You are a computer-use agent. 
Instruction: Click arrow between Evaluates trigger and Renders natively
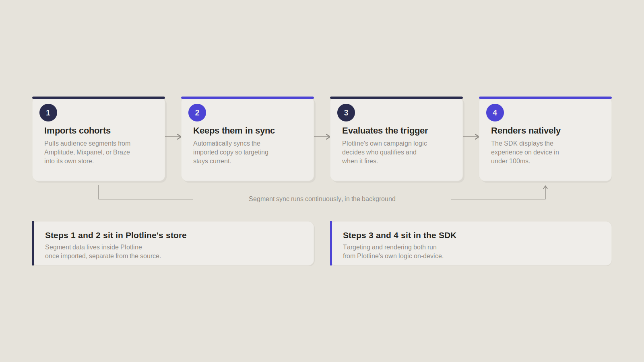point(471,137)
